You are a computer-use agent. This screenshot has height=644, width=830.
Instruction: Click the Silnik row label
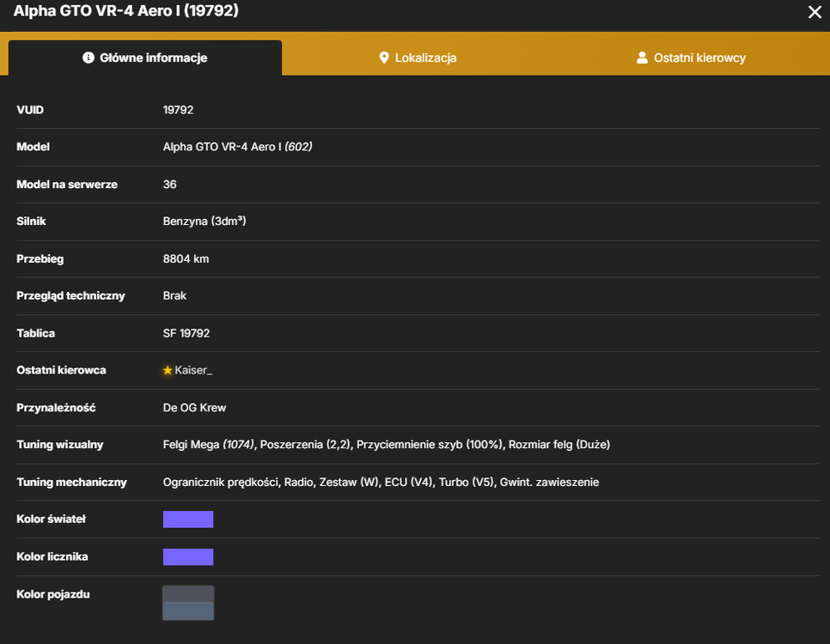31,222
